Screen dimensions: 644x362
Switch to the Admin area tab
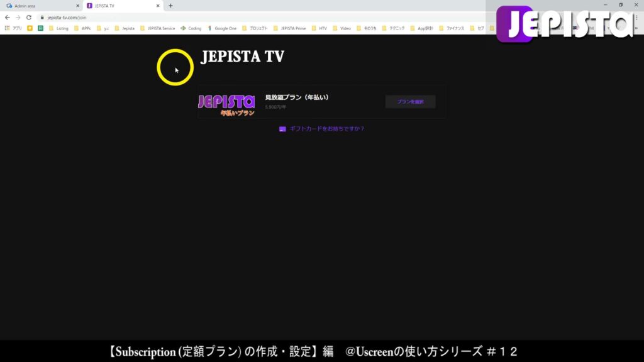[x=41, y=6]
